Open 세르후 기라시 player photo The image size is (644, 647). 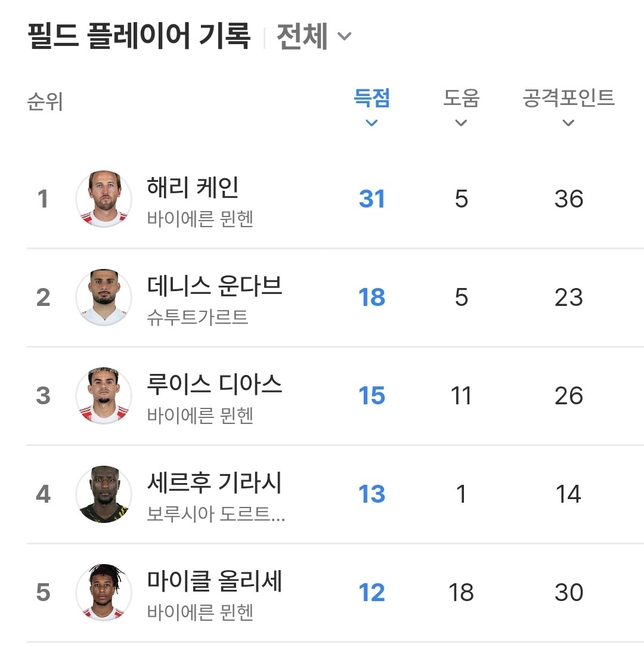coord(104,494)
